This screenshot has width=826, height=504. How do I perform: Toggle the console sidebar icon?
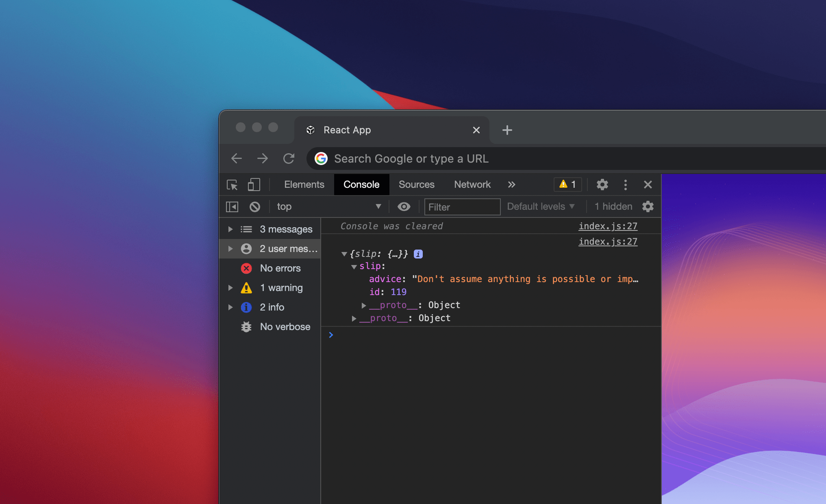232,207
